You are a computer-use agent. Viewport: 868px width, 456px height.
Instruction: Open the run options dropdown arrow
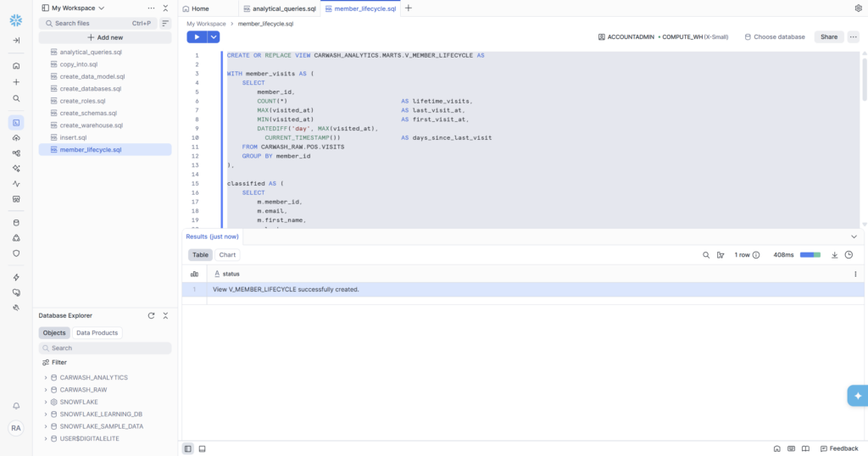(x=214, y=37)
